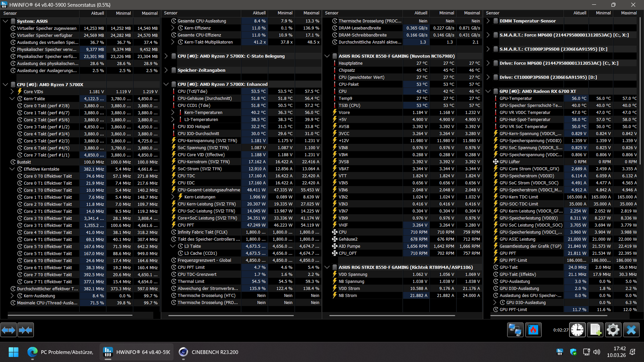Collapse the Effektive Kerntakte node

(12, 169)
